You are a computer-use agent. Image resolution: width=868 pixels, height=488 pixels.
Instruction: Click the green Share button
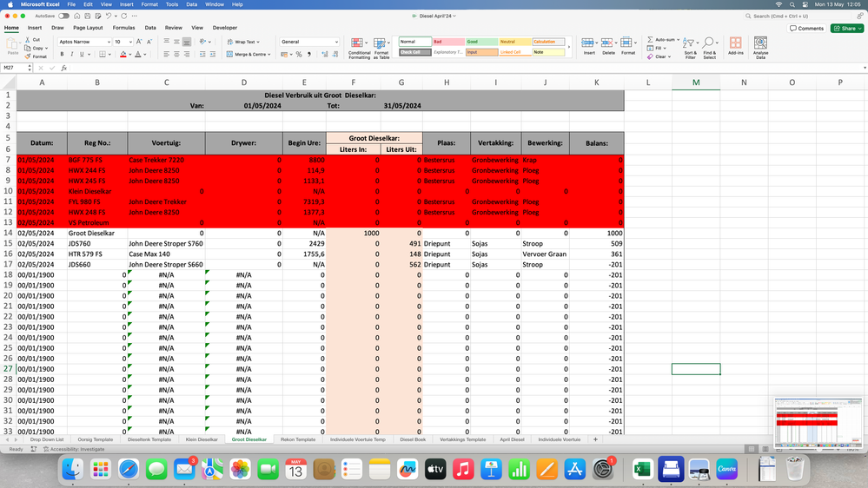[847, 28]
